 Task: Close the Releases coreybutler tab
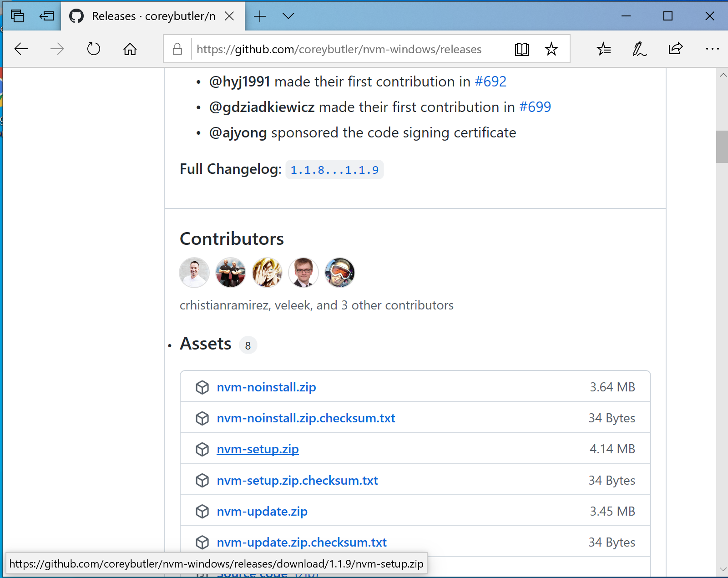230,16
